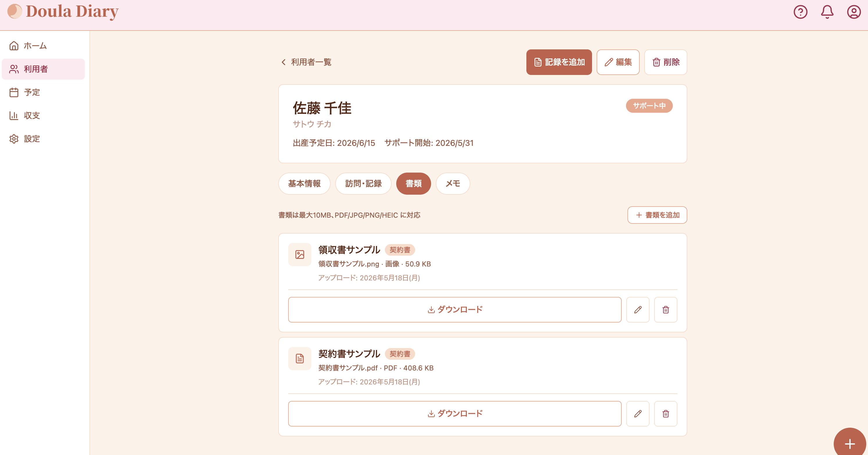Screen dimensions: 868x455
Task: Edit 契約書サンプル with the pencil icon
Action: (x=638, y=414)
